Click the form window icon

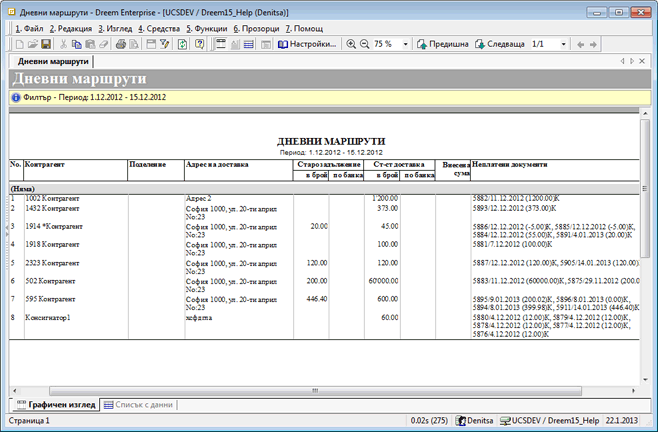151,44
